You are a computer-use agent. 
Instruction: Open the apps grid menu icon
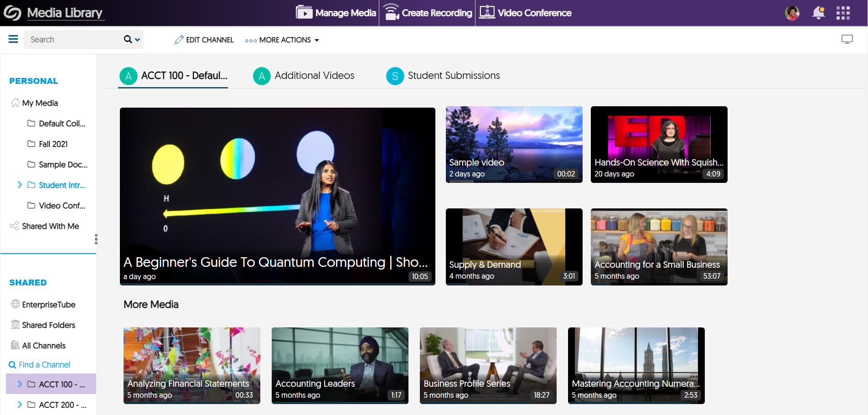tap(843, 13)
